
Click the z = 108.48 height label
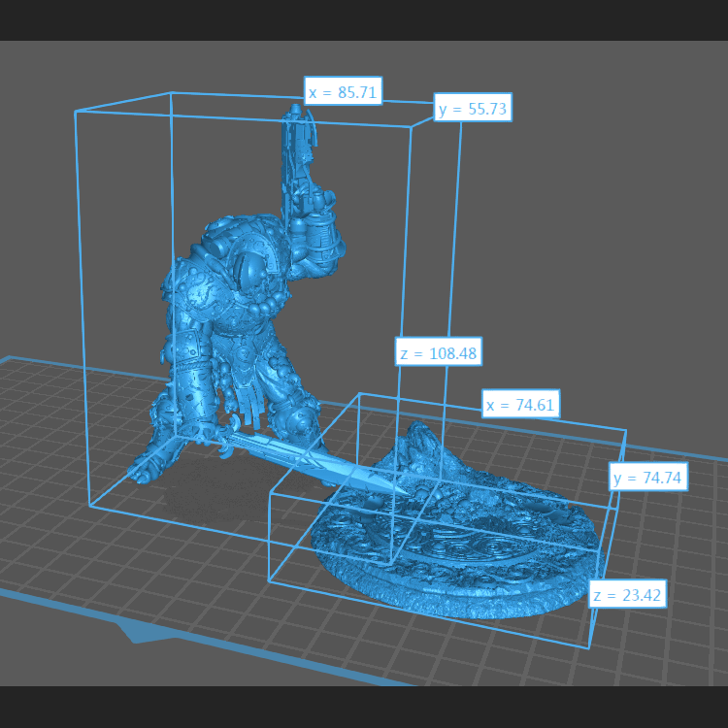pos(438,353)
